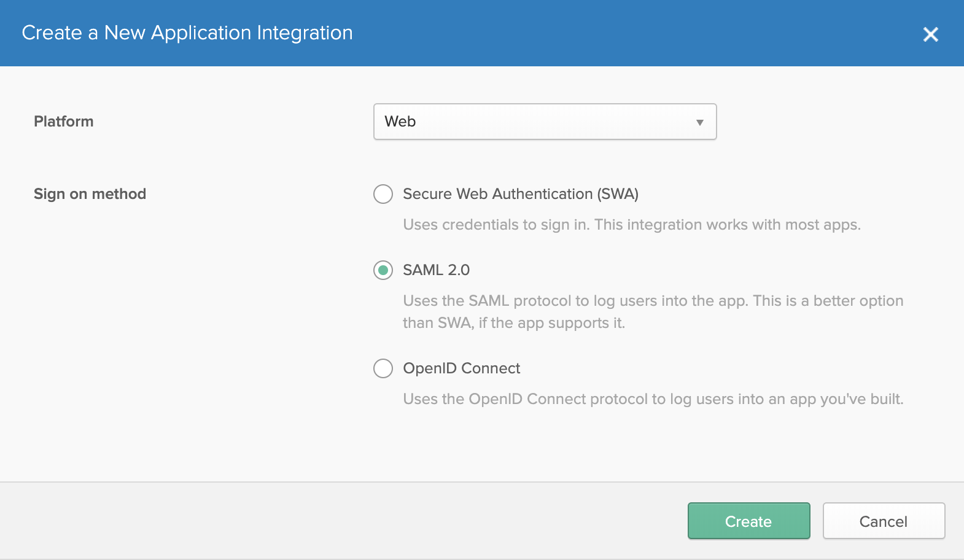Click the Platform dropdown arrow
Image resolution: width=964 pixels, height=560 pixels.
click(x=699, y=122)
